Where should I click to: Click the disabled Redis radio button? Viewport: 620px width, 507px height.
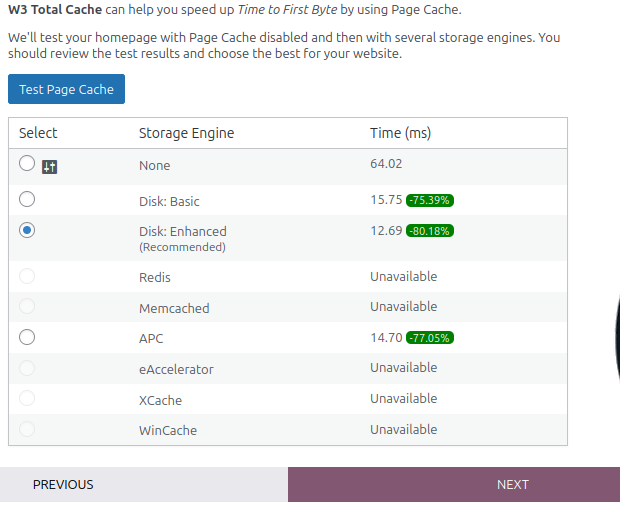click(27, 276)
